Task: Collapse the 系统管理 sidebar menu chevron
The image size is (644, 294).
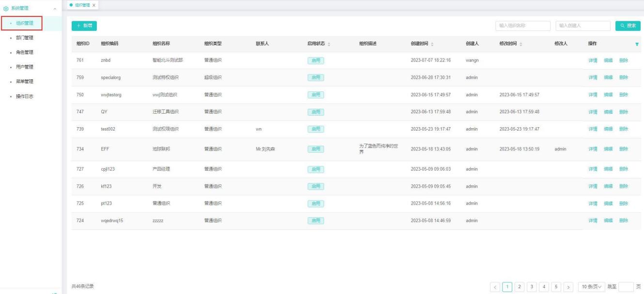Action: pos(55,9)
